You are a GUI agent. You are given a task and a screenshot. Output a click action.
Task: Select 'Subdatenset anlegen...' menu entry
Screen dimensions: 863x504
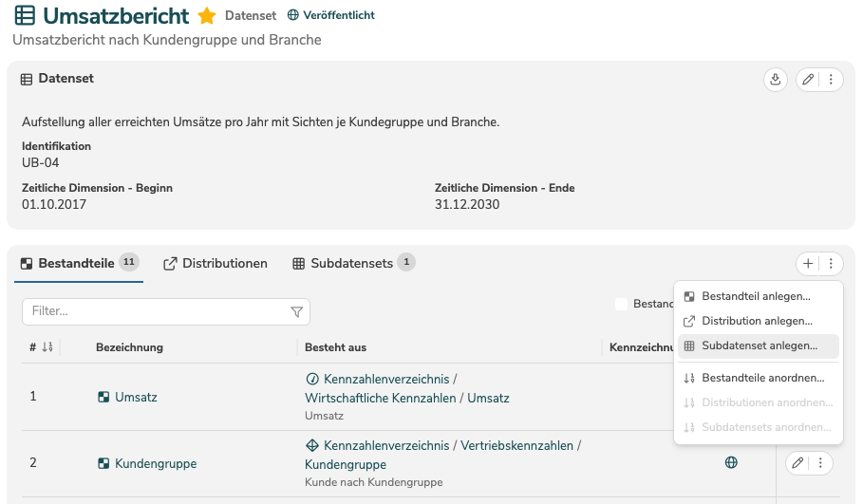pos(759,346)
